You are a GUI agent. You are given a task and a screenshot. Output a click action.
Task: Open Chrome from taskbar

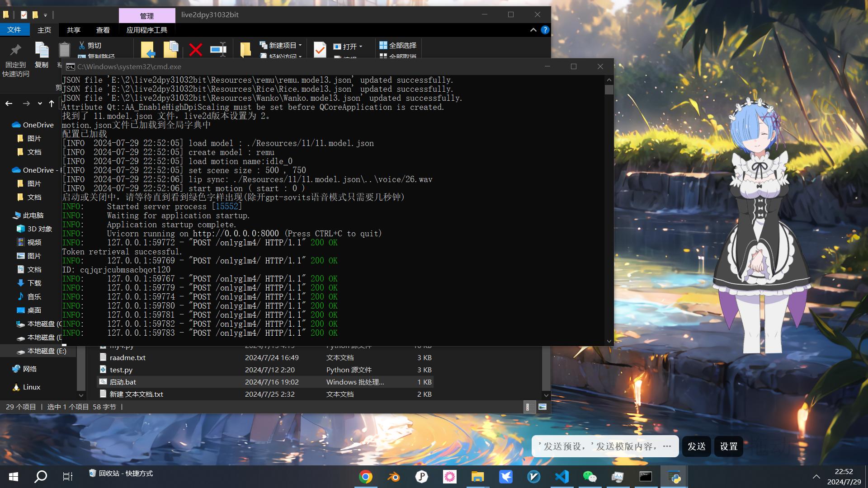[366, 477]
